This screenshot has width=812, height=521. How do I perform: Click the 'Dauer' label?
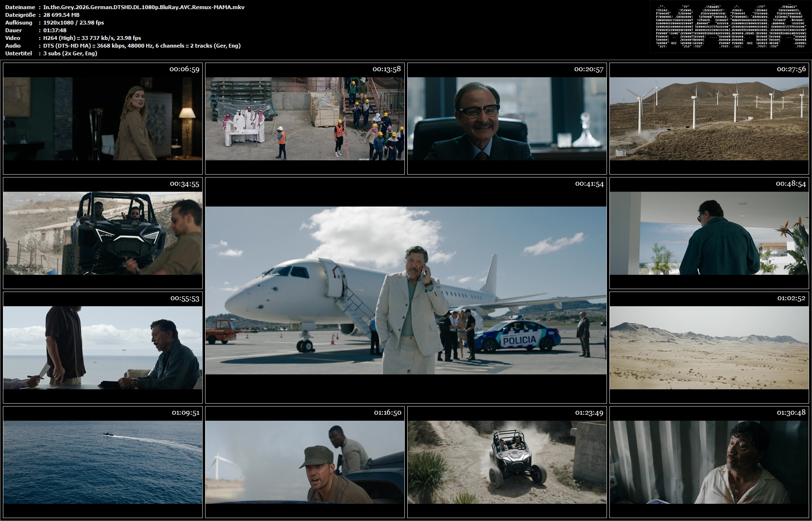coord(13,30)
